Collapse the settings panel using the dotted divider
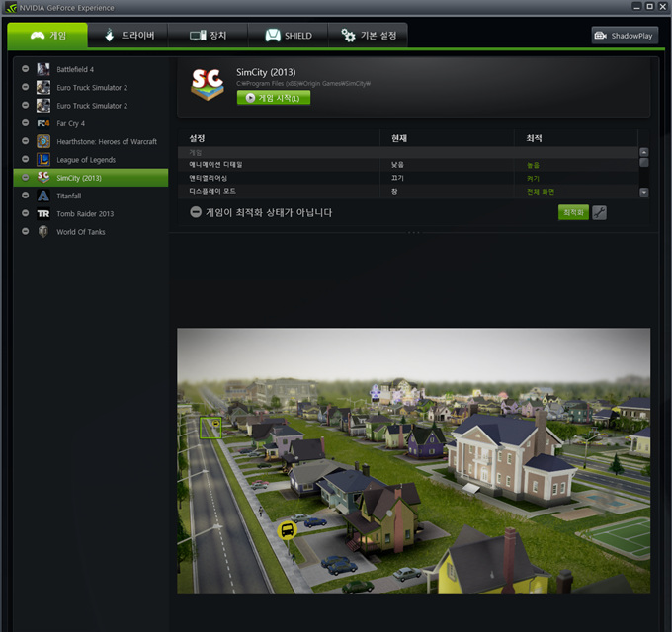672x632 pixels. (413, 233)
